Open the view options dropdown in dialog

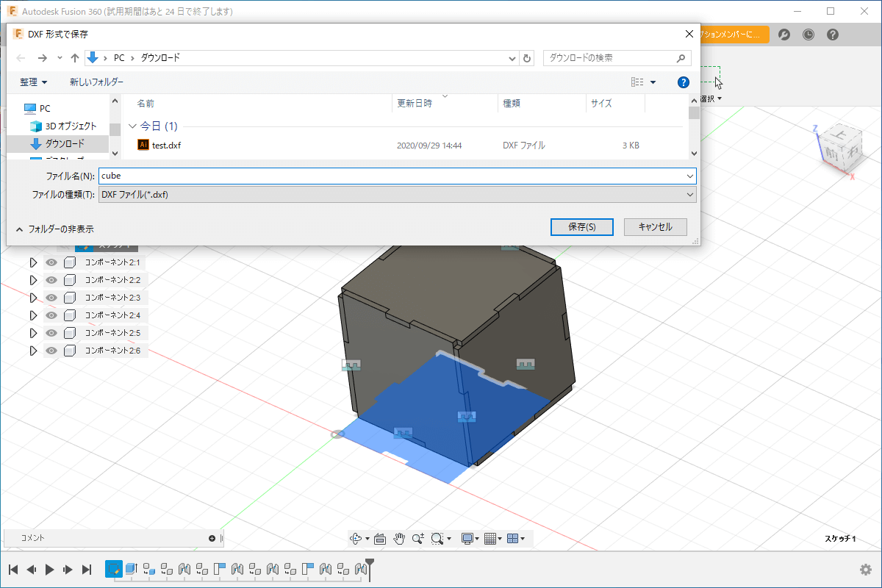coord(653,82)
